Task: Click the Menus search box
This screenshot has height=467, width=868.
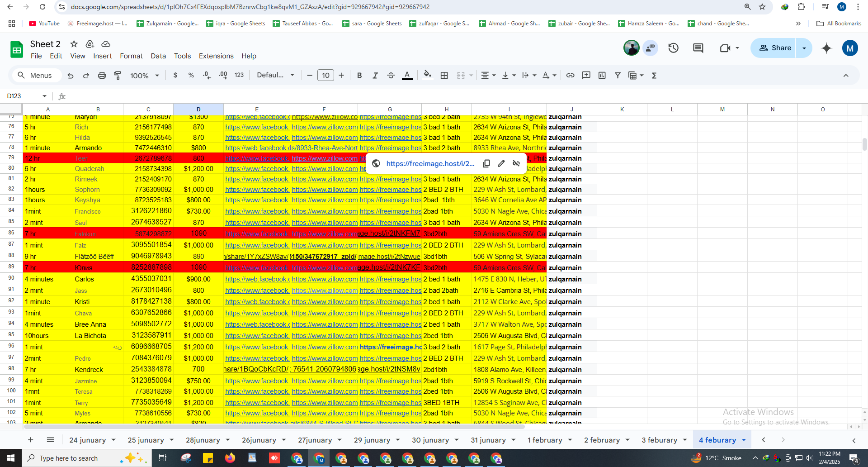Action: [x=37, y=76]
